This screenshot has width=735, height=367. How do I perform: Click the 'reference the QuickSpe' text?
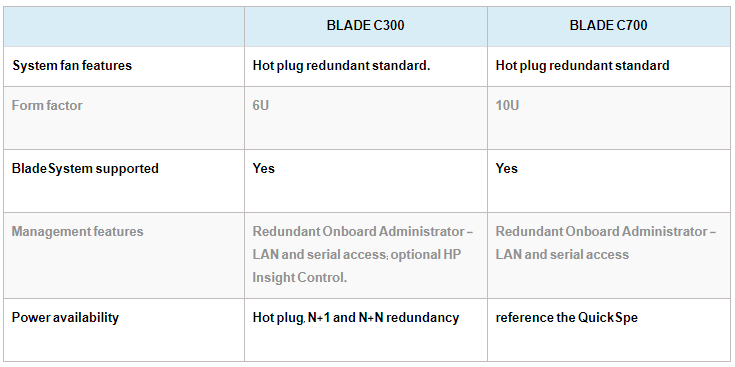567,318
